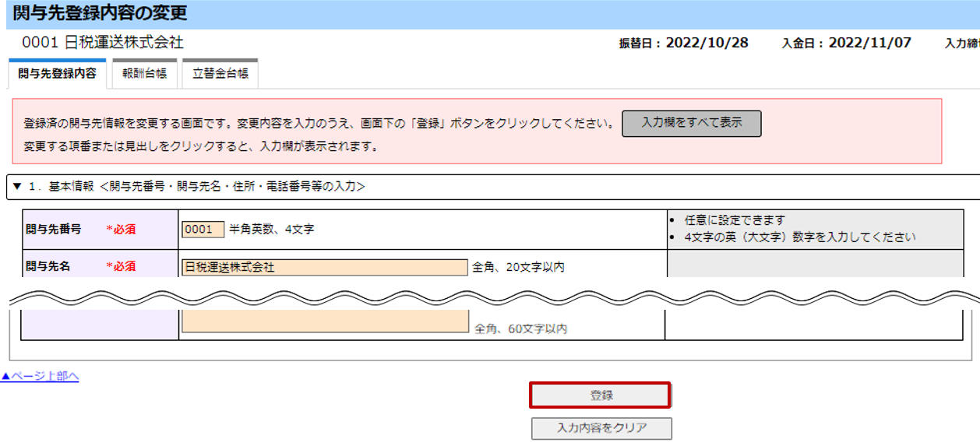Click the 入力欄をすべて表示 button
Image resolution: width=980 pixels, height=446 pixels.
[691, 123]
